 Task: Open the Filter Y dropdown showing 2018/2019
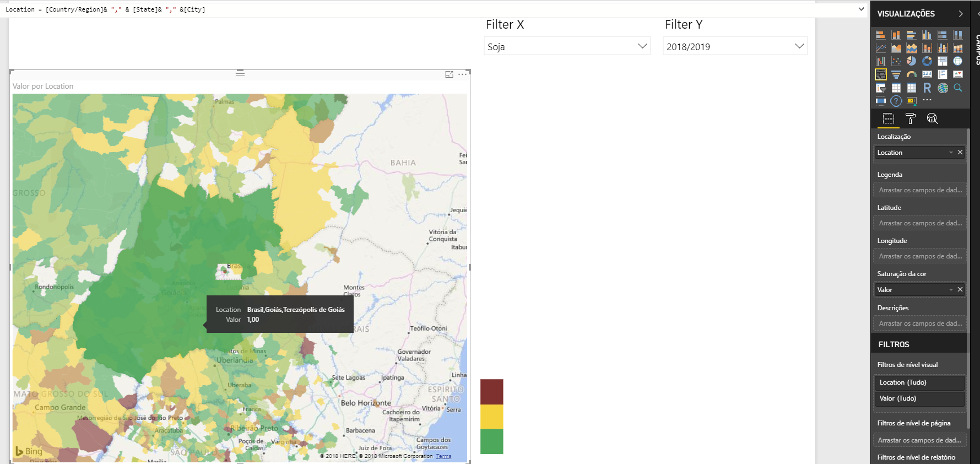coord(735,46)
